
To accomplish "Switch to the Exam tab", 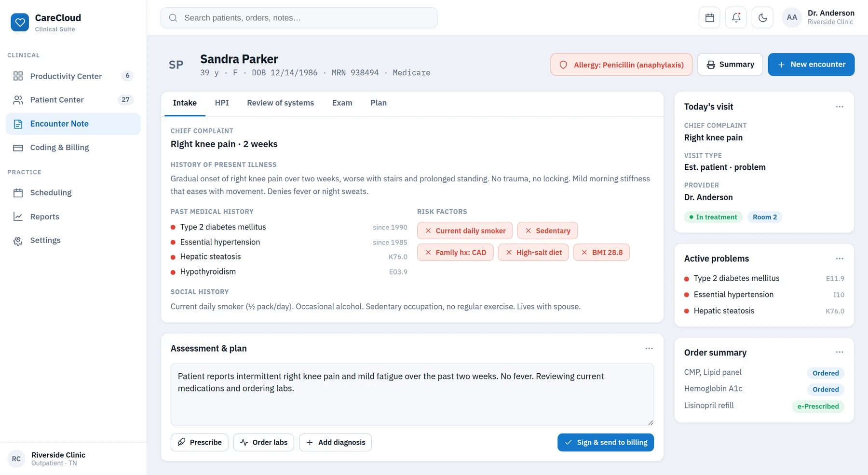I will coord(342,103).
